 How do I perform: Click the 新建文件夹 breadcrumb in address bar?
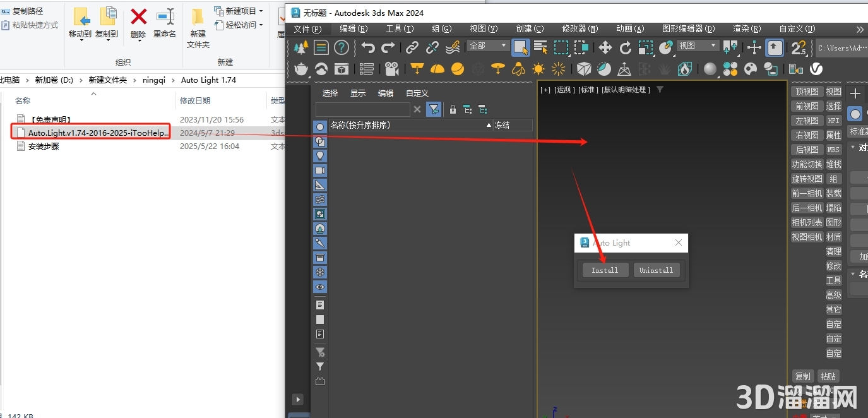tap(107, 80)
